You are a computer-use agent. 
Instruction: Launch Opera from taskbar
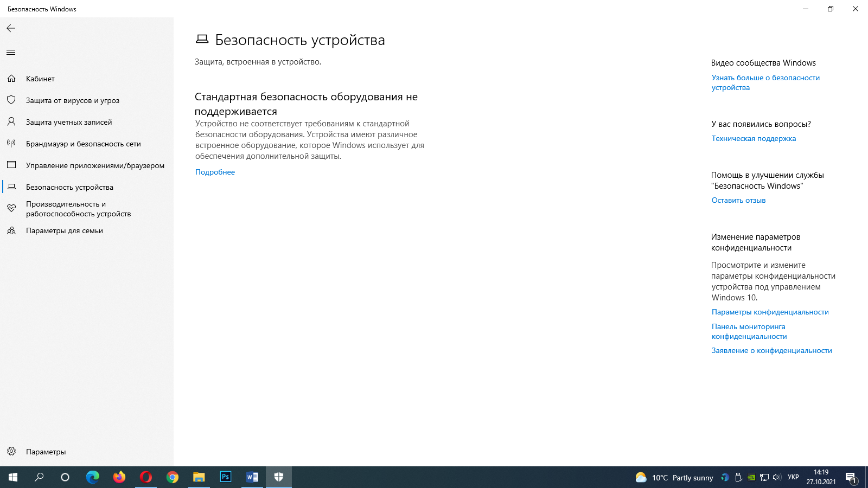(x=146, y=477)
